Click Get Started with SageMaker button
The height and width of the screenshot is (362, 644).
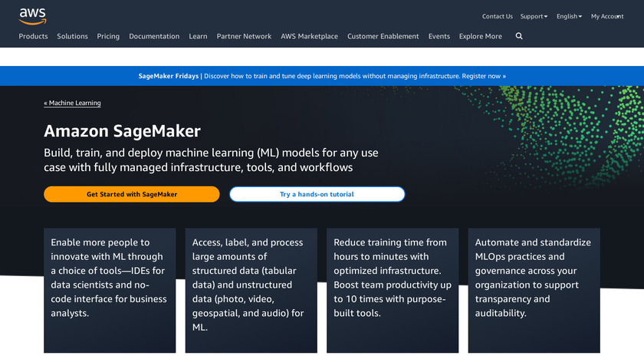tap(132, 194)
